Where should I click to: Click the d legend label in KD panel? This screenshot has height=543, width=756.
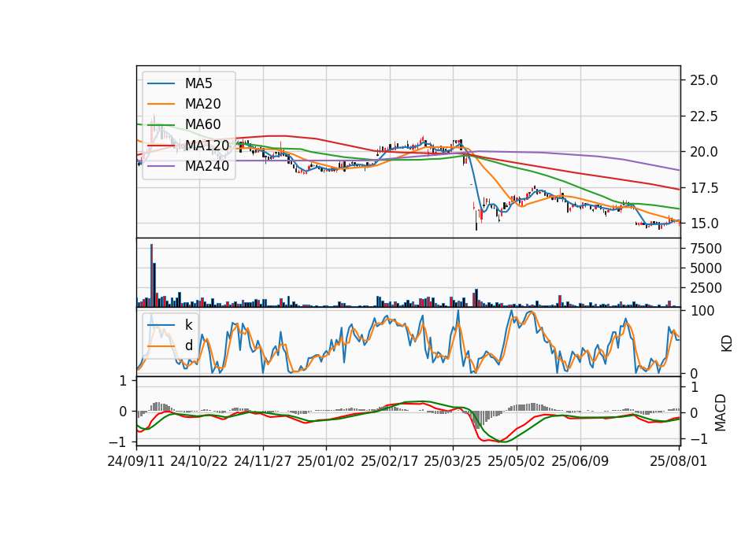(x=189, y=345)
